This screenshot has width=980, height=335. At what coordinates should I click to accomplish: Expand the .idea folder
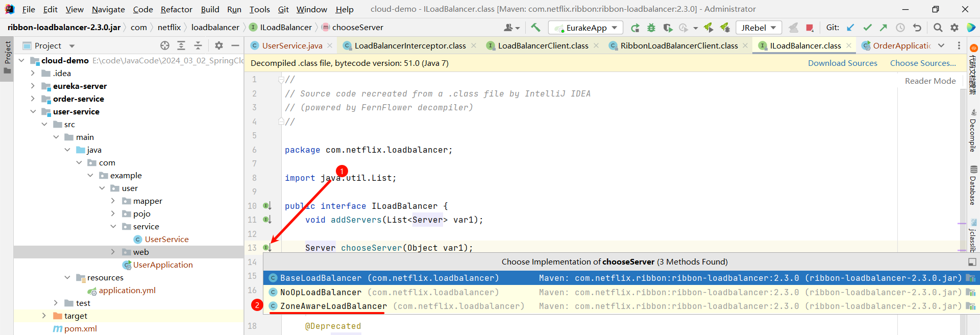(33, 73)
